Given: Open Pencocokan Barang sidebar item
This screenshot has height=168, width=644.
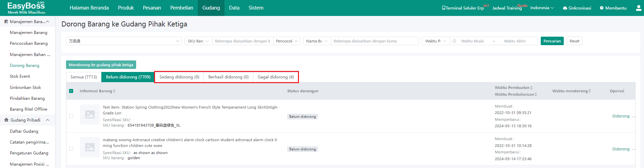Looking at the screenshot, I should (x=29, y=43).
